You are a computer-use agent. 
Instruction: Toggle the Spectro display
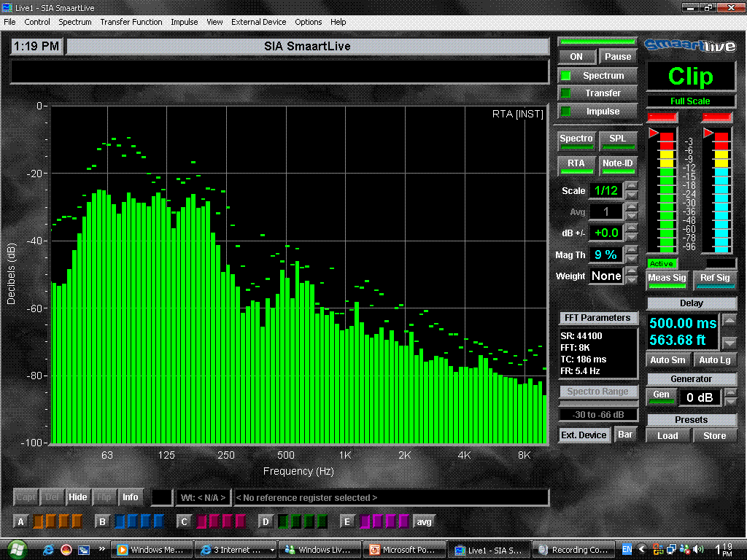click(576, 141)
